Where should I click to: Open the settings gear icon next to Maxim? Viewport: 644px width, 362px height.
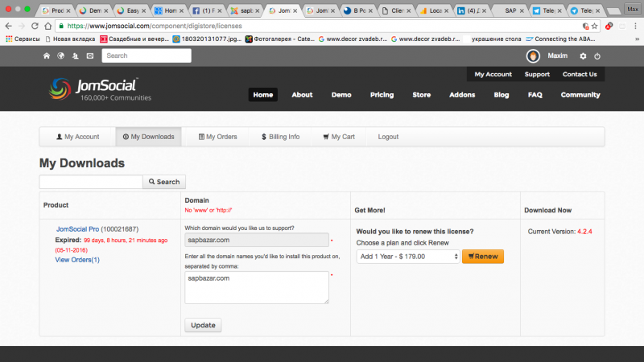[583, 56]
